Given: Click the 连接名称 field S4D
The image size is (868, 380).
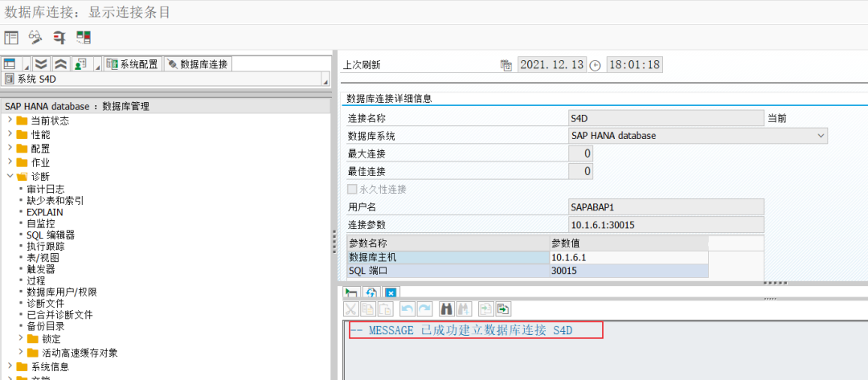Looking at the screenshot, I should [x=666, y=118].
